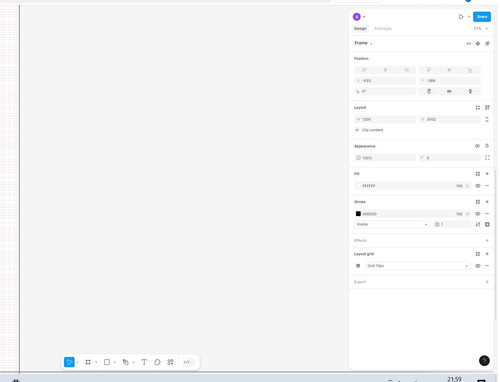The image size is (500, 382).
Task: Click rotate 90 degrees icon
Action: coord(429,91)
